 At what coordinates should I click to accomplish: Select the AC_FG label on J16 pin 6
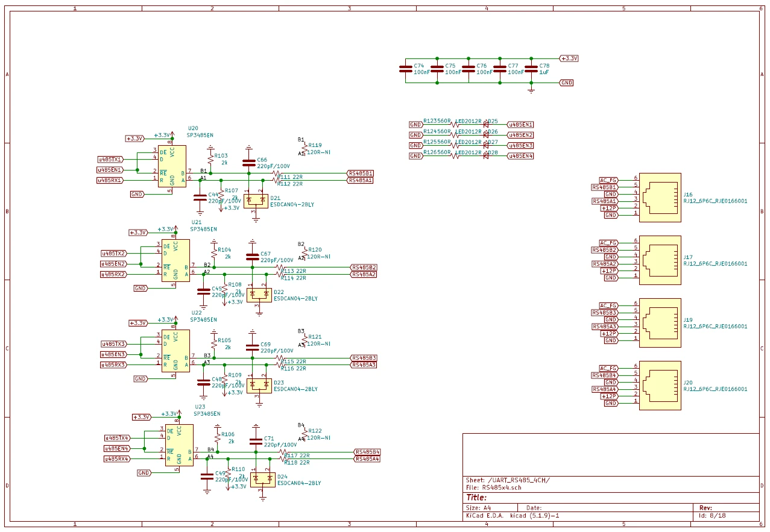click(x=608, y=180)
